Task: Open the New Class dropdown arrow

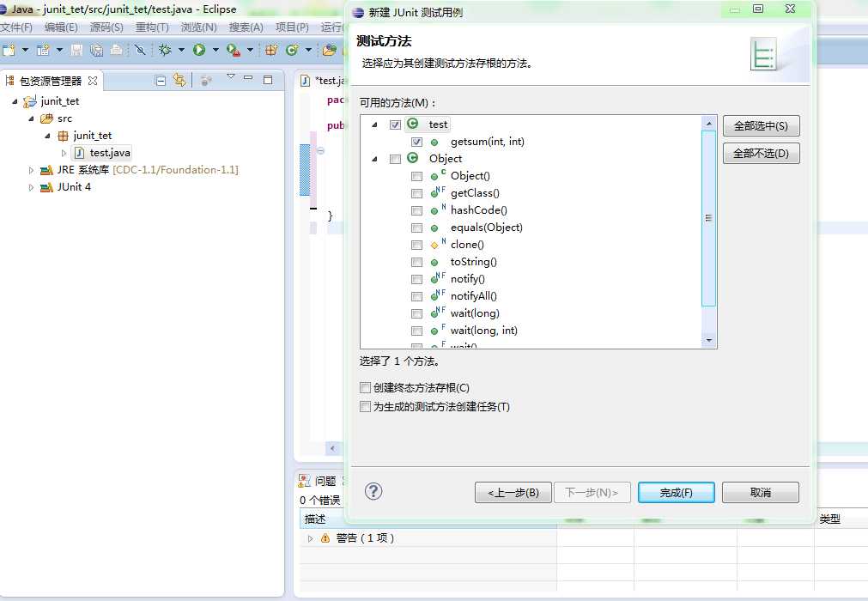Action: pyautogui.click(x=308, y=51)
